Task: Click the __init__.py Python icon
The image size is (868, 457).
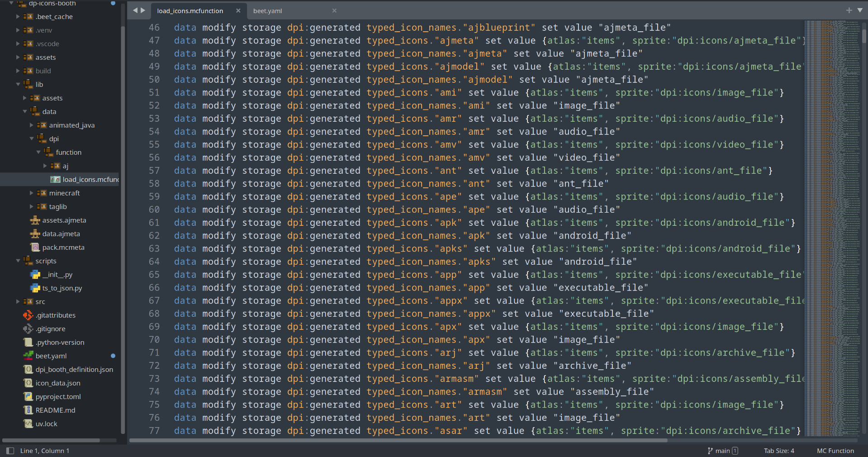Action: (x=35, y=275)
